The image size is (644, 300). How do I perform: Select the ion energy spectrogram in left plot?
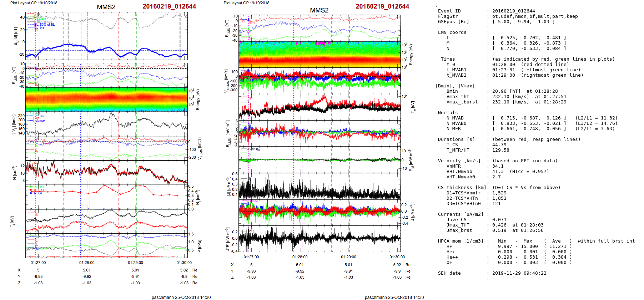tap(106, 99)
